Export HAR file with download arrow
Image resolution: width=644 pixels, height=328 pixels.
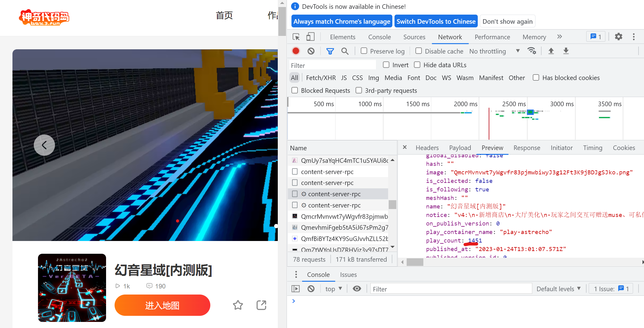[x=566, y=51]
